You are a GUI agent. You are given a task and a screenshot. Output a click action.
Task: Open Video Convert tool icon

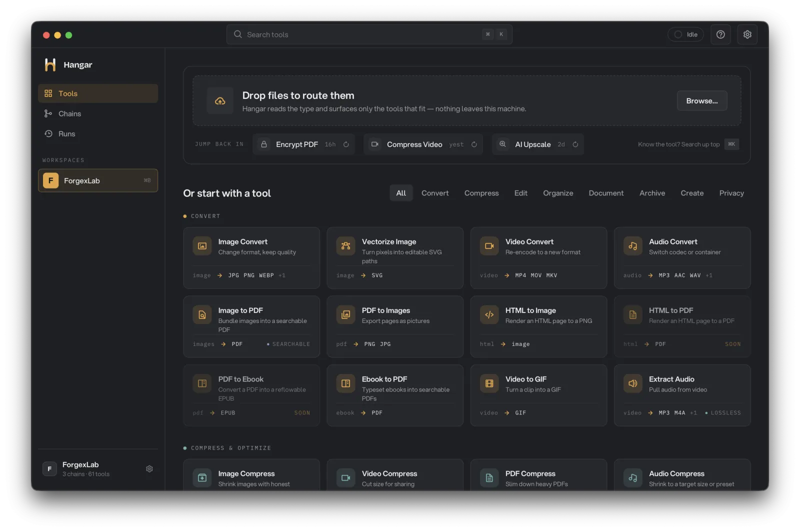click(489, 246)
